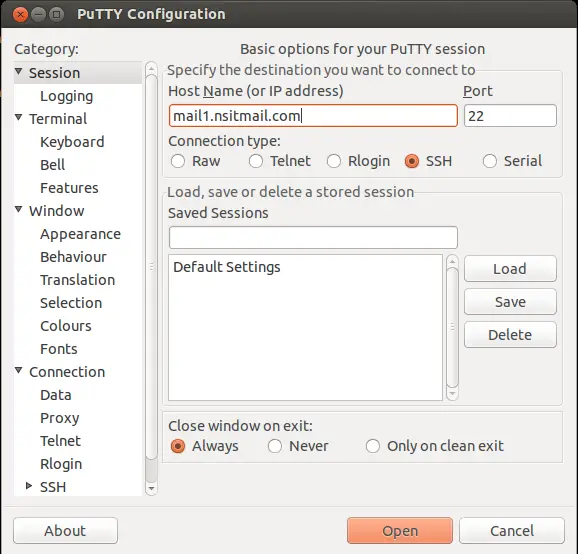578x554 pixels.
Task: Click the About button
Action: [65, 531]
